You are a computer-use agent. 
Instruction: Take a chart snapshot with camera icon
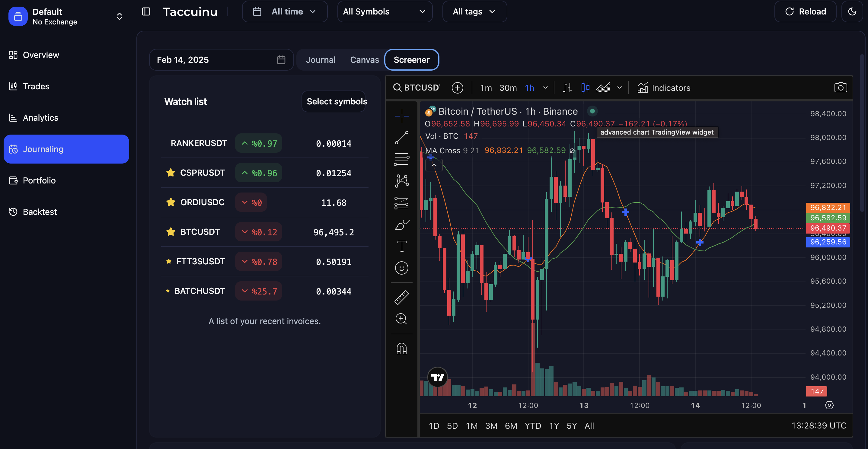[840, 88]
